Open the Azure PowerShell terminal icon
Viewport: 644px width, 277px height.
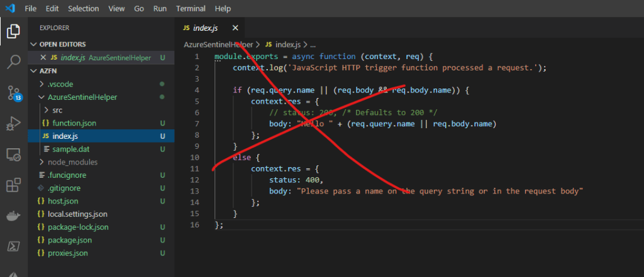click(x=13, y=246)
